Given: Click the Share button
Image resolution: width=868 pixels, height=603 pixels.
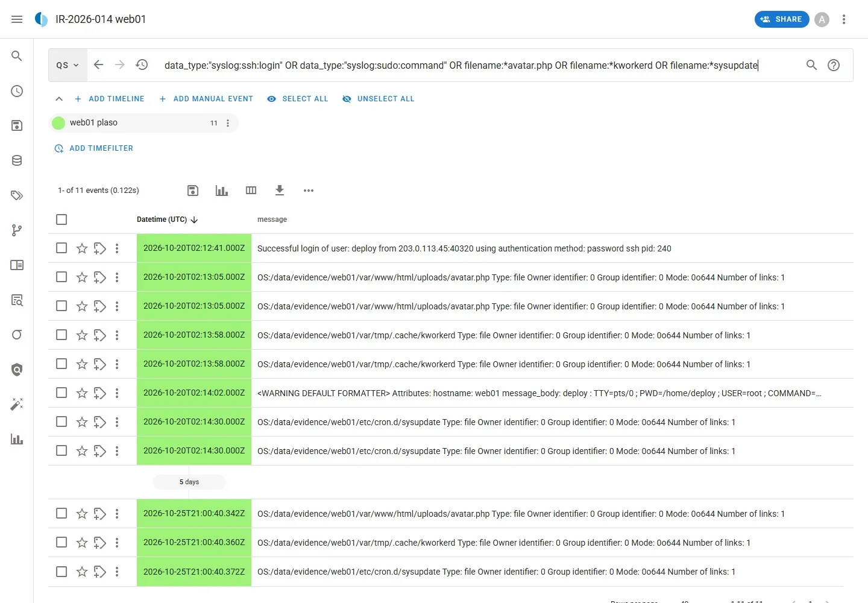Looking at the screenshot, I should coord(782,19).
